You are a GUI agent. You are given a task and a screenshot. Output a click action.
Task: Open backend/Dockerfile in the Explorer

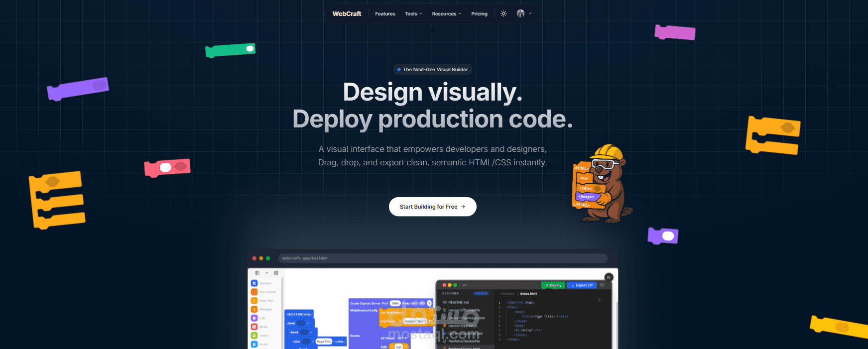point(461,310)
